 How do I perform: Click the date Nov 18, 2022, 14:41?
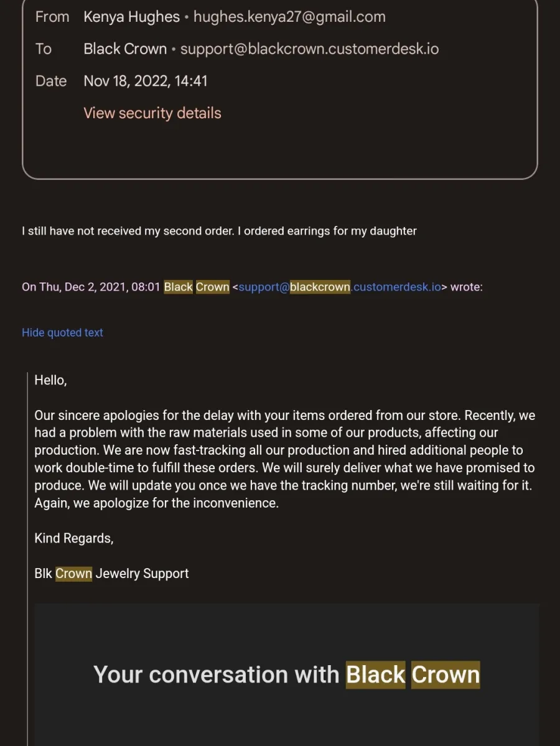click(x=146, y=81)
